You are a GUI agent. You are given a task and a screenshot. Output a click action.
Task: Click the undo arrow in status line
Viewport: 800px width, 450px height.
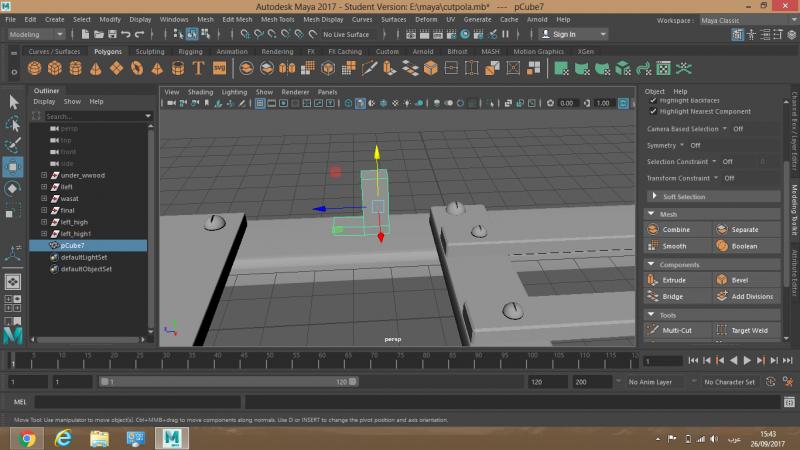pos(126,34)
